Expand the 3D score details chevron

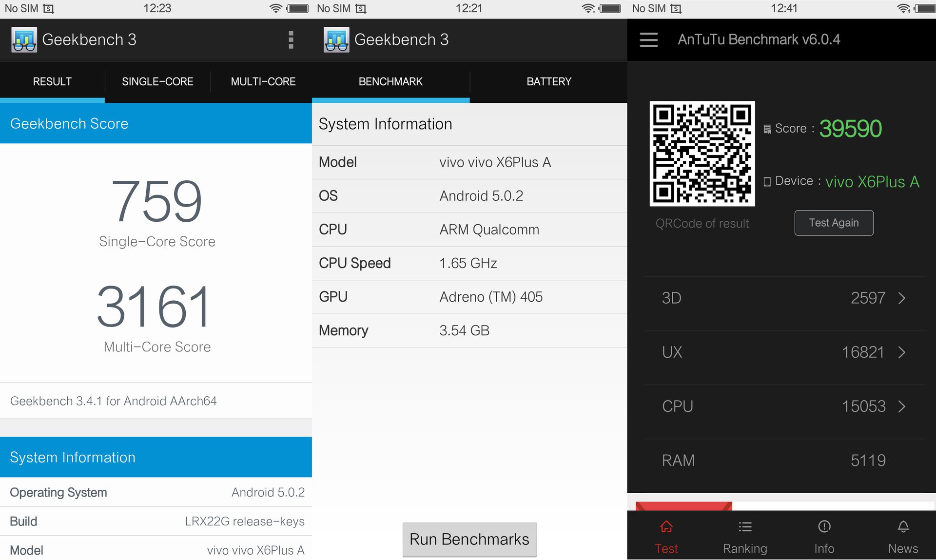click(902, 298)
